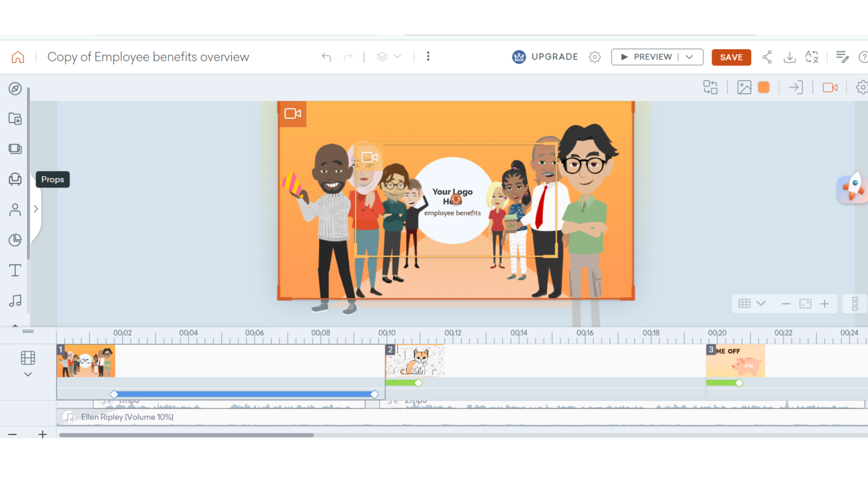Toggle timeline grid view in bottom left
The image size is (868, 488).
point(28,358)
